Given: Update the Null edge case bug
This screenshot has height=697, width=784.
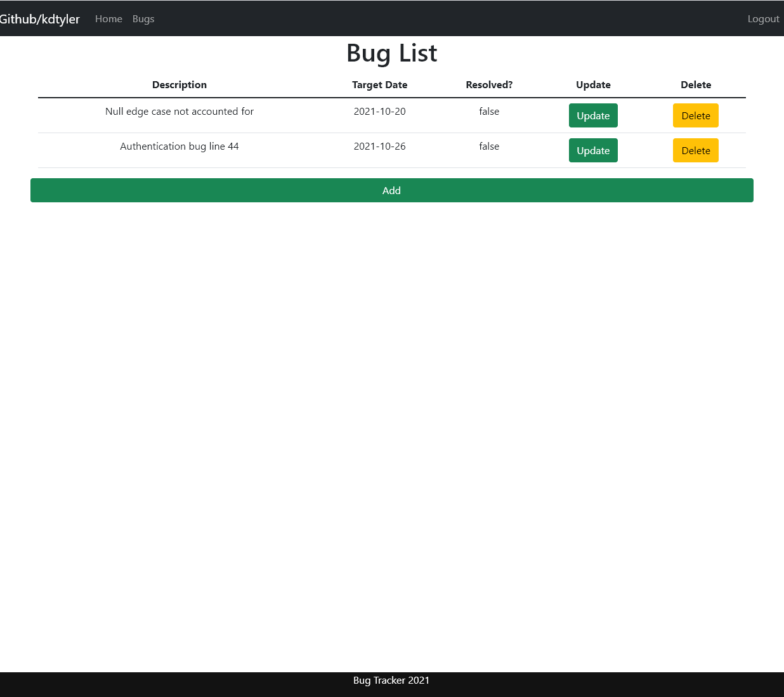Looking at the screenshot, I should (593, 115).
